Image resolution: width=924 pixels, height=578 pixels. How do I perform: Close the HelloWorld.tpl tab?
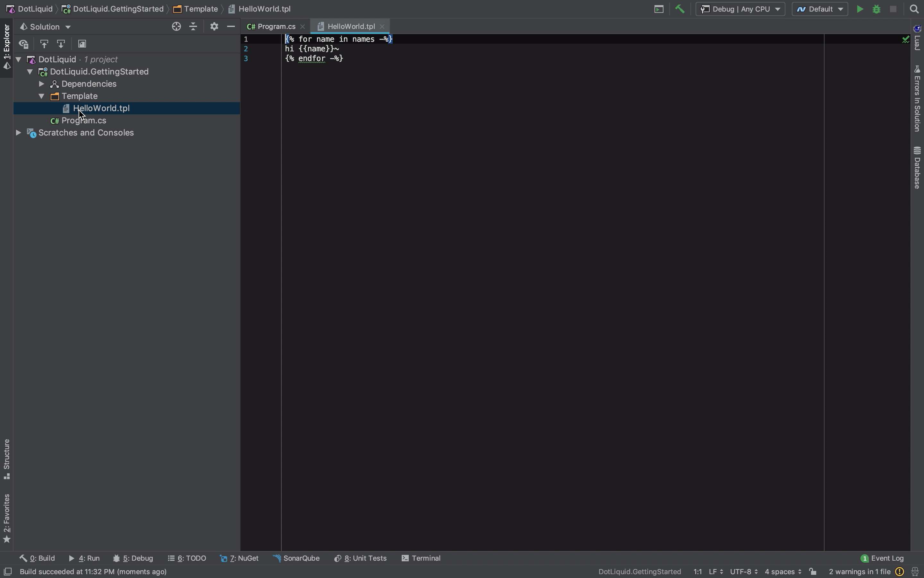tap(382, 26)
